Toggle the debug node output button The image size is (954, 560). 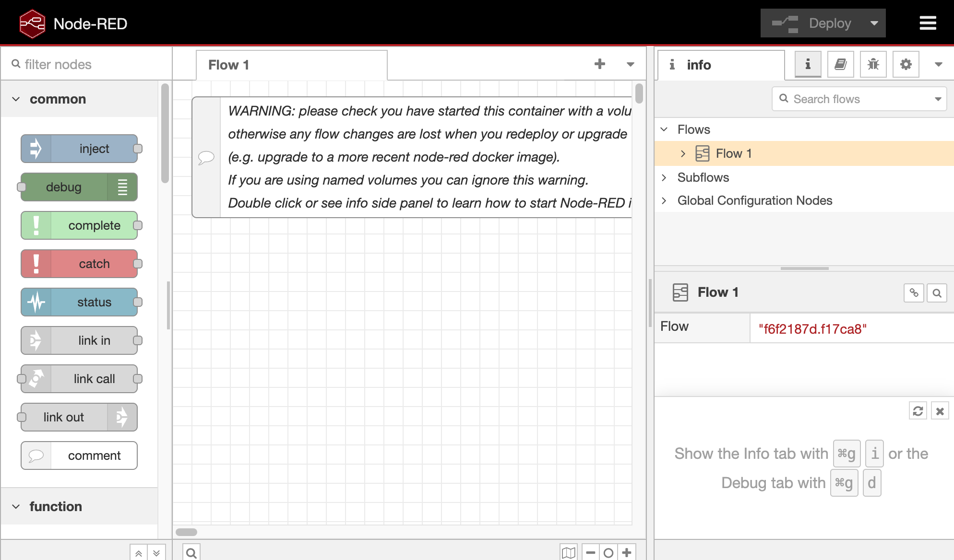point(122,187)
